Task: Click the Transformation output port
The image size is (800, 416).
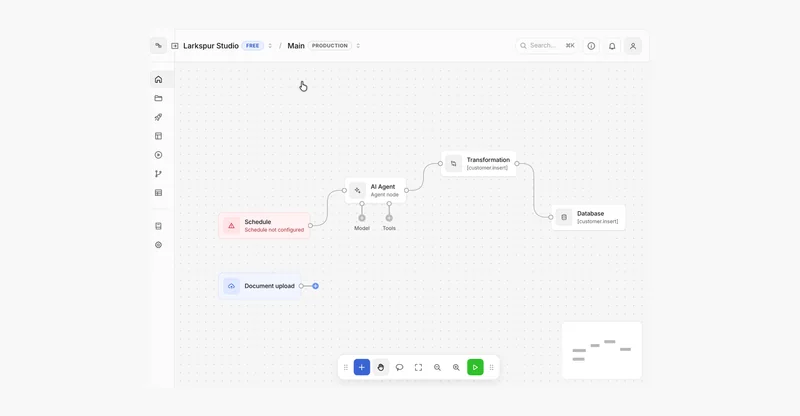Action: [x=517, y=164]
